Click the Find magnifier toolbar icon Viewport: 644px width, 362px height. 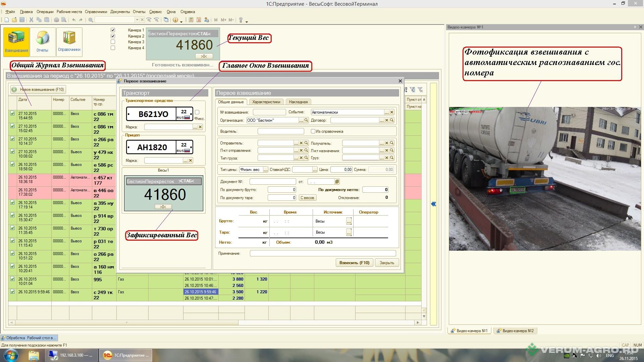point(91,20)
